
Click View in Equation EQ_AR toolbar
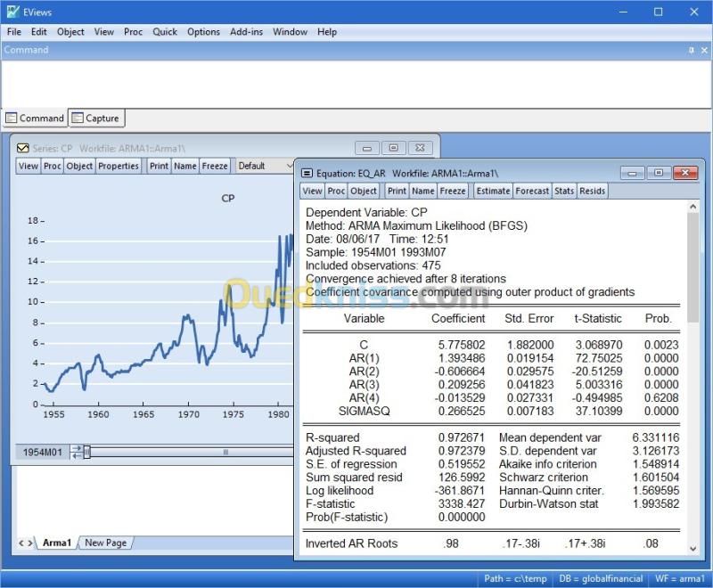click(313, 191)
